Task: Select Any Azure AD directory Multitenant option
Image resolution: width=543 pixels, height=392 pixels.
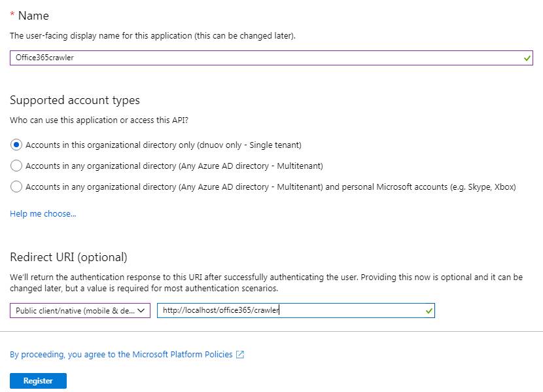Action: (16, 166)
